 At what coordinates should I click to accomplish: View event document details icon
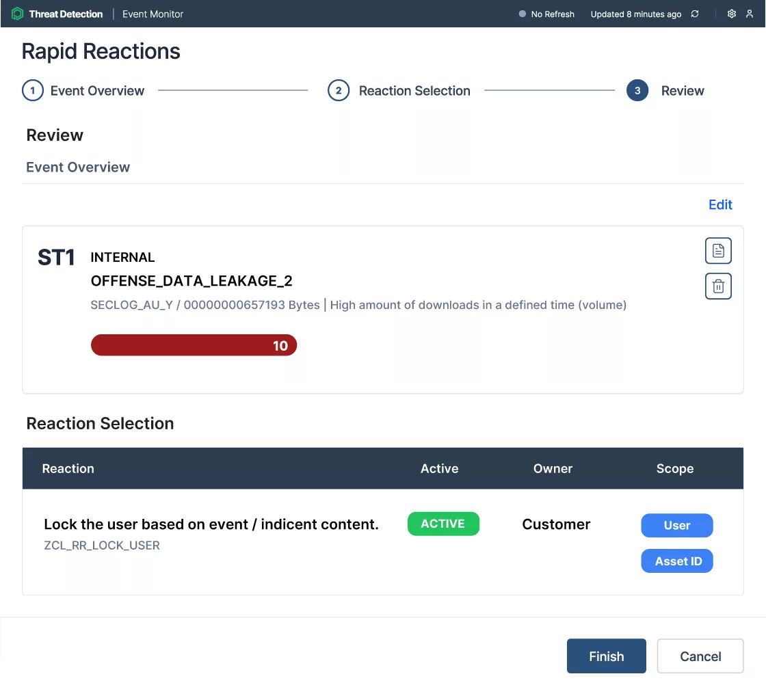[x=718, y=251]
